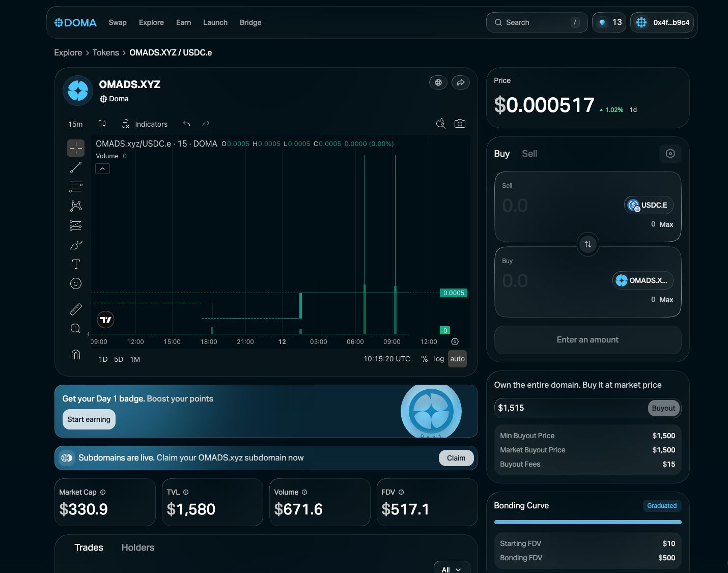Switch to the Buy tab
Screen dimensions: 728x573
(502, 154)
